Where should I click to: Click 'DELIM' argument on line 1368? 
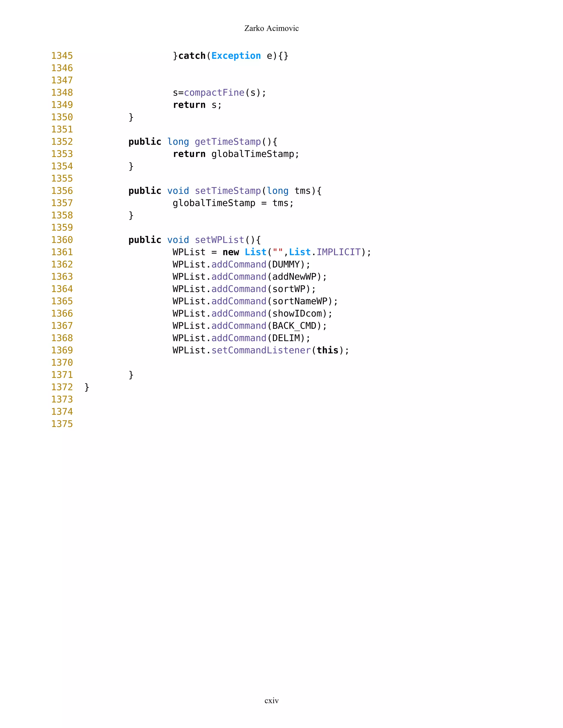(286, 338)
